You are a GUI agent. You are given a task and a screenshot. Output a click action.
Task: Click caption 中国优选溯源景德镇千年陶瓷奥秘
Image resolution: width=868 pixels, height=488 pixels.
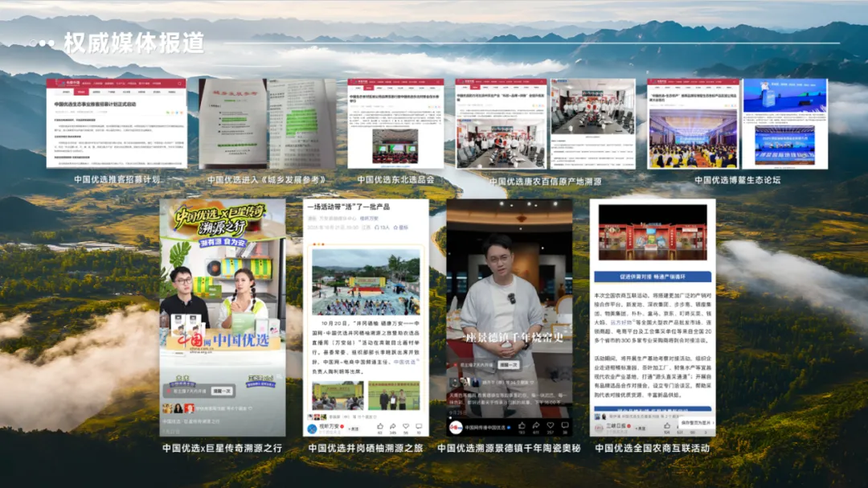coord(509,448)
